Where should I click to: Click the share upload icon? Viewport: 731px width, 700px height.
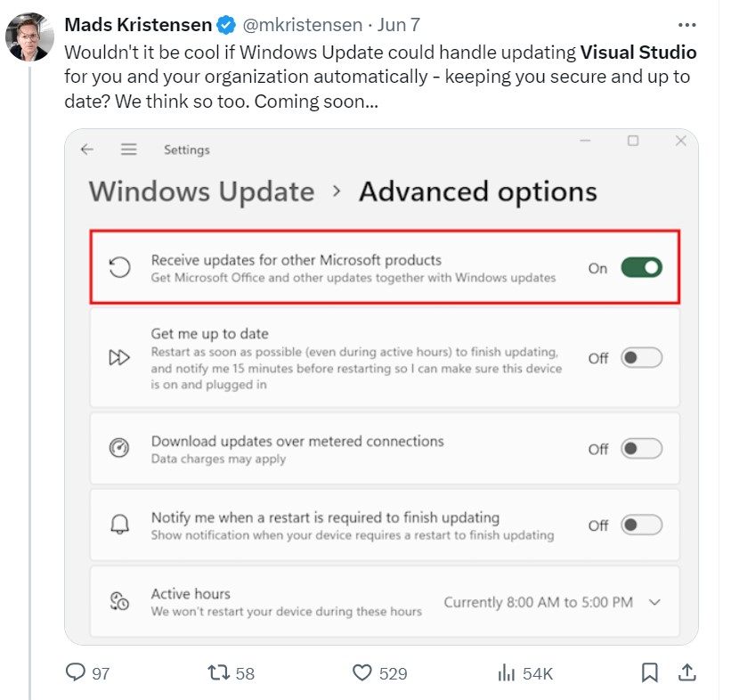[x=686, y=672]
